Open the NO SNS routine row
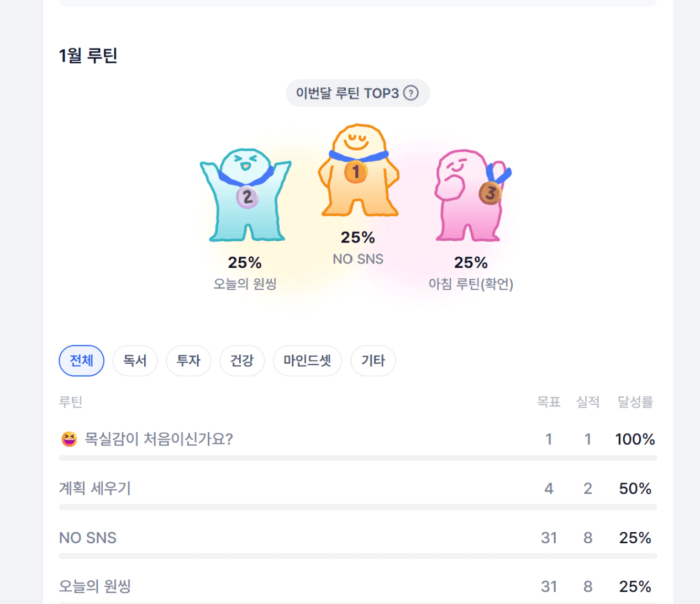The image size is (700, 604). click(x=88, y=537)
